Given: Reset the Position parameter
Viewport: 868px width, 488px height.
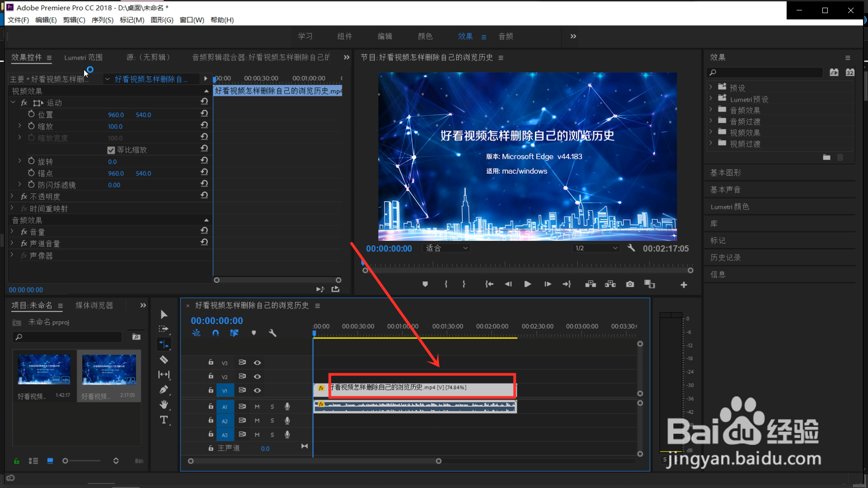Looking at the screenshot, I should point(204,113).
